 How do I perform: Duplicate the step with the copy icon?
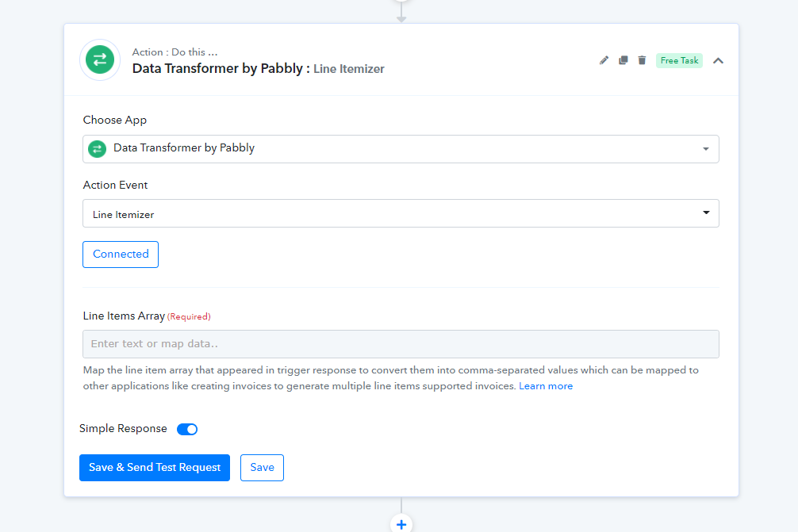click(623, 60)
